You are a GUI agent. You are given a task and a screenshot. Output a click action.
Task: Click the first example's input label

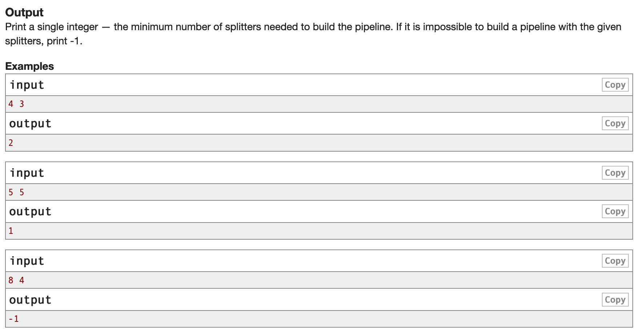point(27,84)
